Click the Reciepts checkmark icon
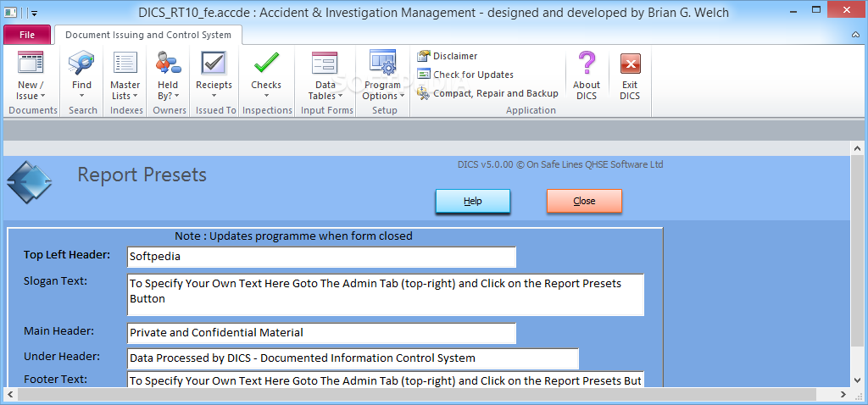Screen dimensions: 868x405 [214, 63]
